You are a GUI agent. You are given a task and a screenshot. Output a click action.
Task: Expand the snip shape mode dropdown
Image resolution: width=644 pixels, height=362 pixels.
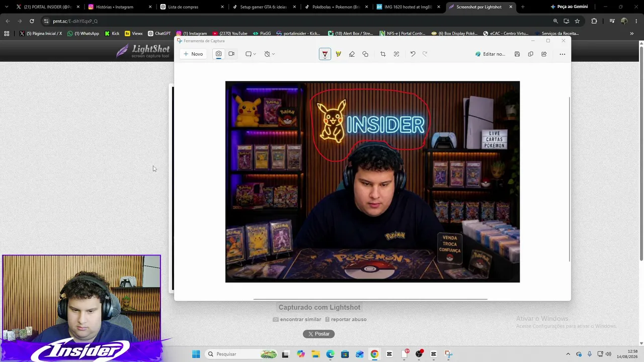251,54
